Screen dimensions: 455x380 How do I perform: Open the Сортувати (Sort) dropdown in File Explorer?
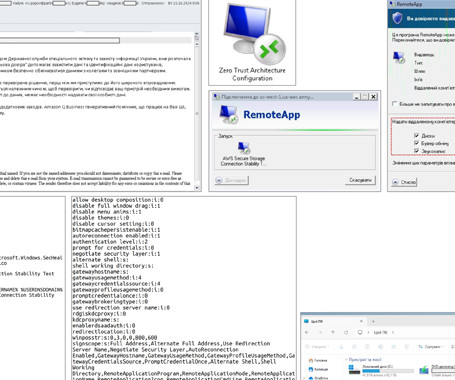pos(432,347)
